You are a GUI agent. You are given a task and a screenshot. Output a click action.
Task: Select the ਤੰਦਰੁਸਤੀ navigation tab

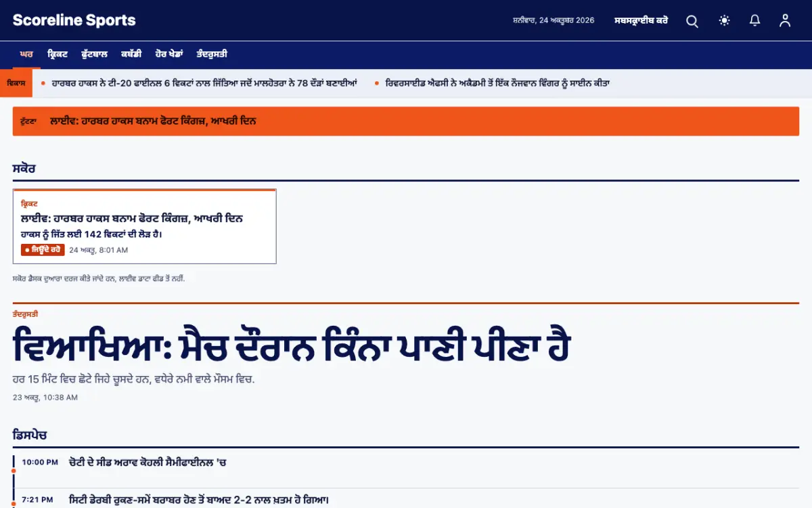212,54
